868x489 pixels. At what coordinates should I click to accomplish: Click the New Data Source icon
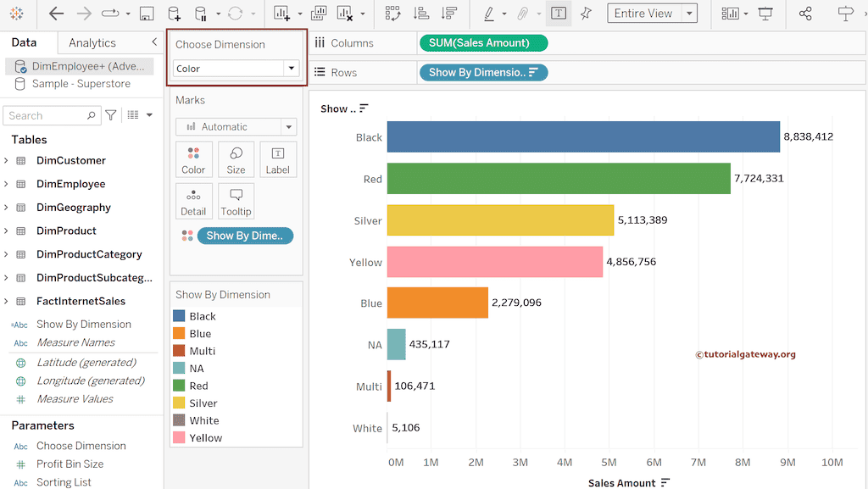[x=174, y=14]
